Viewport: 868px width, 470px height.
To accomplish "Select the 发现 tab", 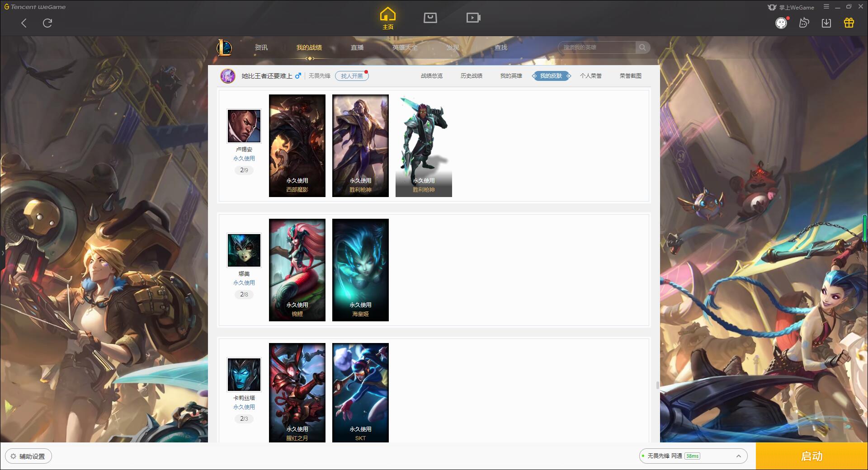I will pos(453,47).
